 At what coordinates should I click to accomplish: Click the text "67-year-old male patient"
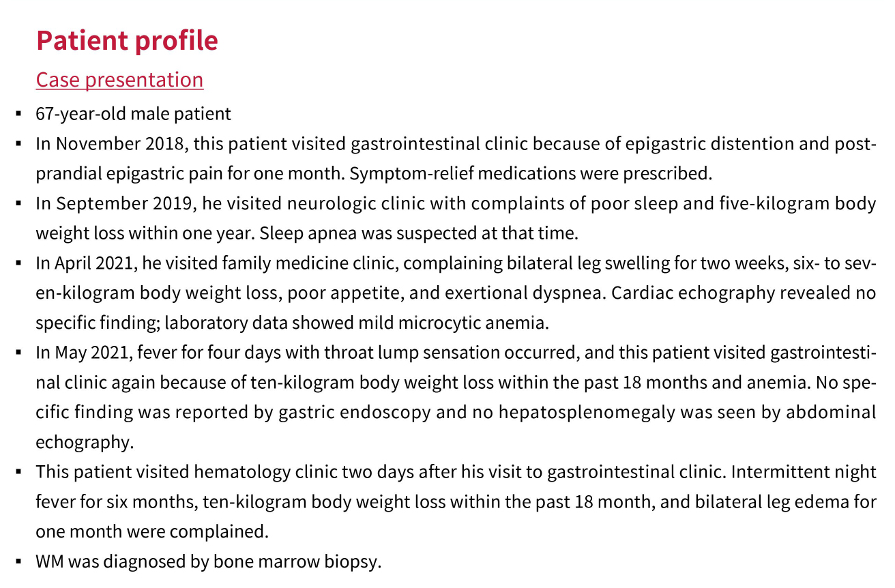134,113
